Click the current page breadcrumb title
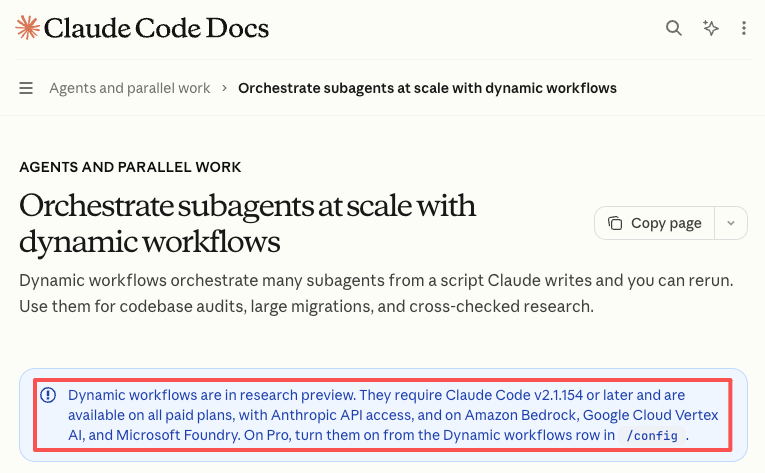 click(427, 88)
